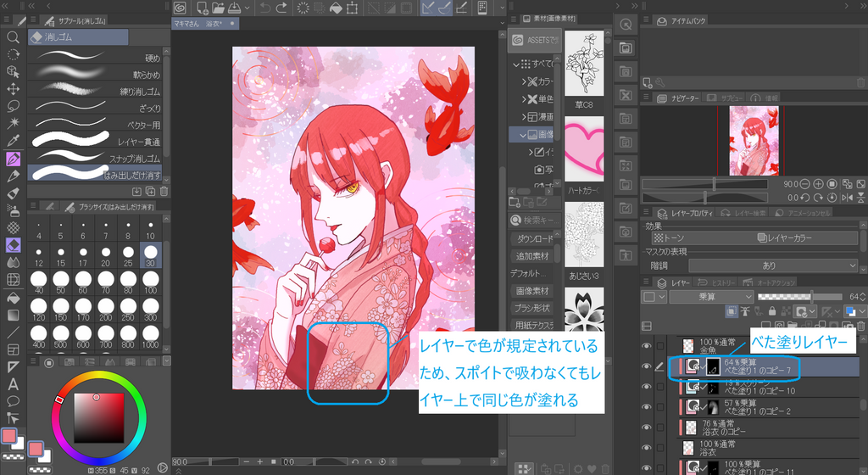The width and height of the screenshot is (868, 475).
Task: Select the Fill bucket tool
Action: click(x=14, y=298)
